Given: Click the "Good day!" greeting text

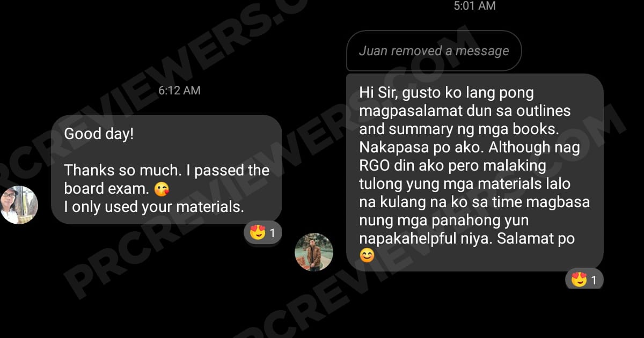Looking at the screenshot, I should (99, 134).
